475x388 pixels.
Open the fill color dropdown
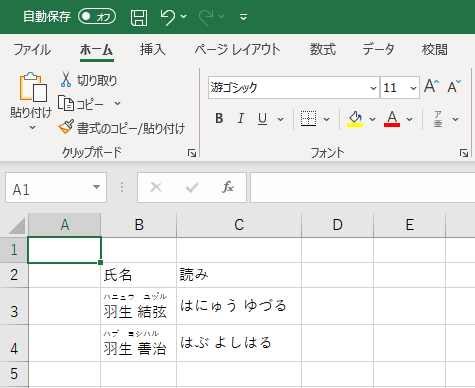(x=372, y=119)
